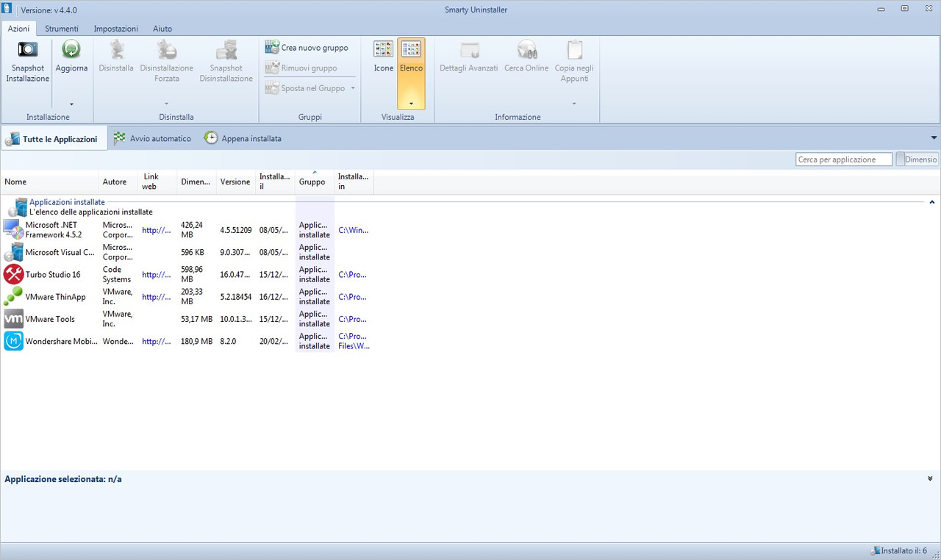Screen dimensions: 941x560
Task: Select the Appena installata tab
Action: pyautogui.click(x=243, y=138)
